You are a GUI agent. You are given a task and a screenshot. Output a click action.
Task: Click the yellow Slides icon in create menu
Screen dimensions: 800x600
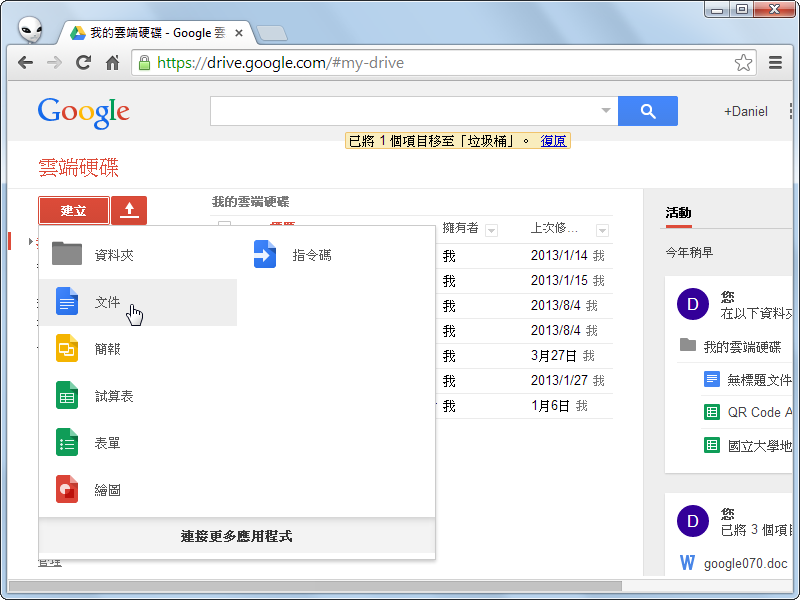(67, 348)
